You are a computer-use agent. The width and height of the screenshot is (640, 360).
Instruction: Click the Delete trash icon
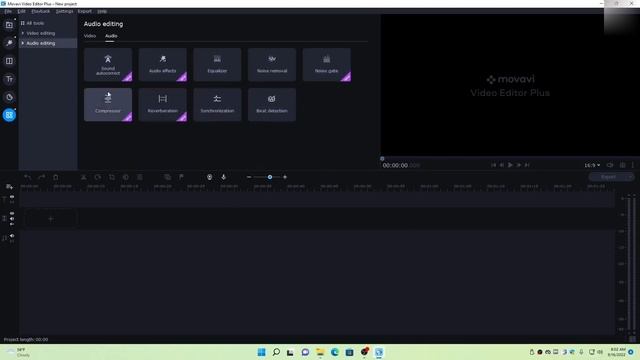56,177
